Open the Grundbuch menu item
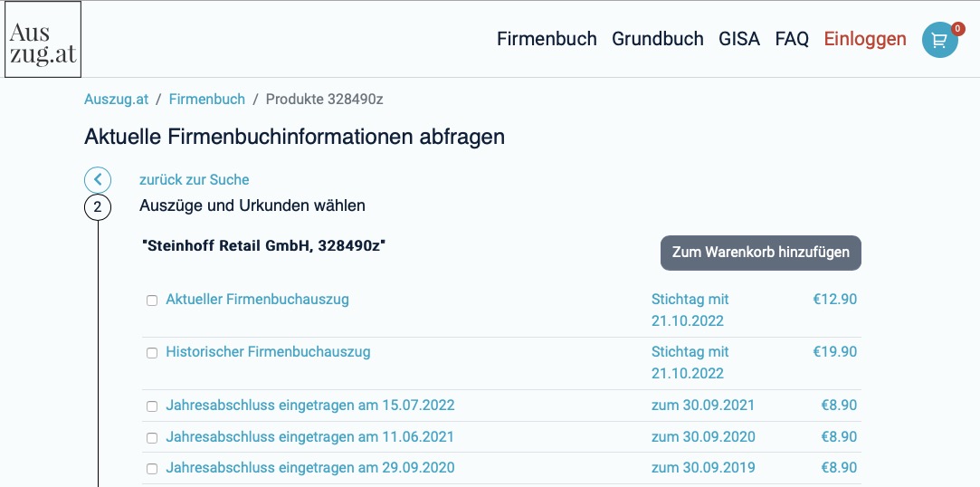Image resolution: width=980 pixels, height=487 pixels. pyautogui.click(x=658, y=39)
